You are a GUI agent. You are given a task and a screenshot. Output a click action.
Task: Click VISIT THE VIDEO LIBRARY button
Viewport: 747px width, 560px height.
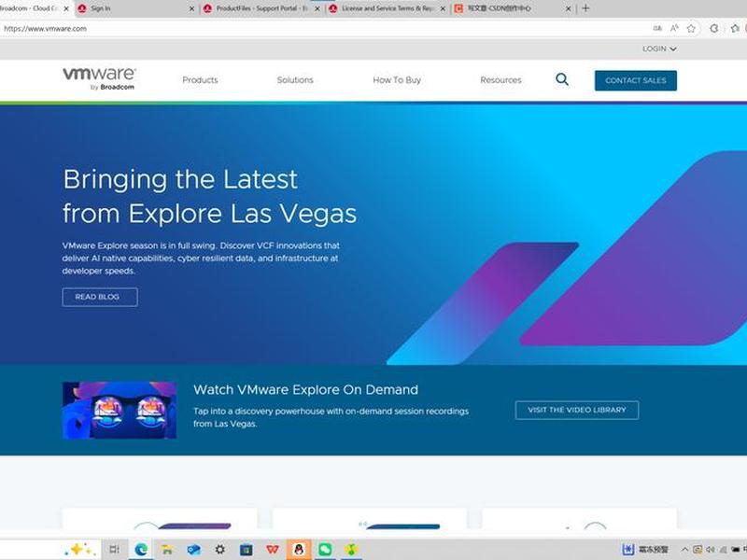pyautogui.click(x=577, y=410)
